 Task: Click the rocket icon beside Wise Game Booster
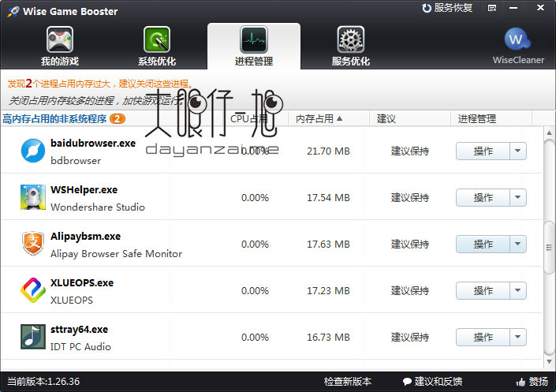13,11
